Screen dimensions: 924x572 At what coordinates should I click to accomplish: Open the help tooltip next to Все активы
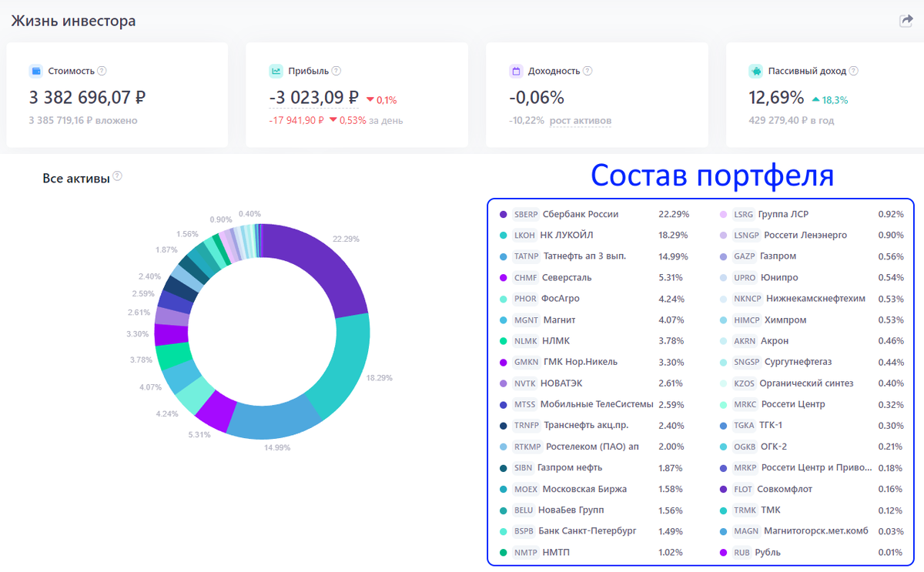point(117,176)
